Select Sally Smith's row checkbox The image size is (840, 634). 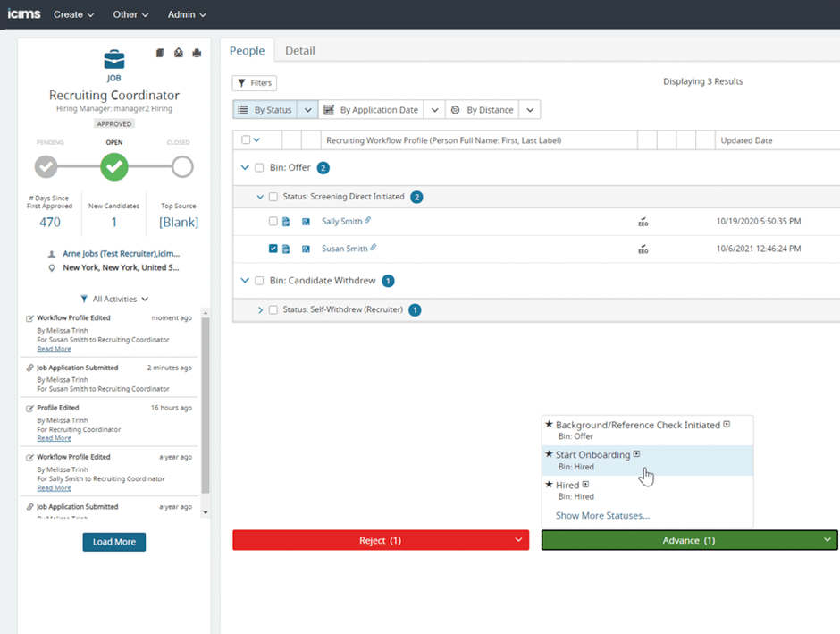click(x=273, y=221)
